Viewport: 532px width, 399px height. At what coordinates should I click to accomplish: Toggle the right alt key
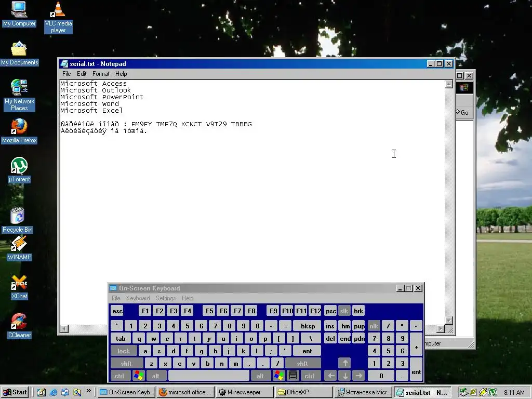click(260, 376)
